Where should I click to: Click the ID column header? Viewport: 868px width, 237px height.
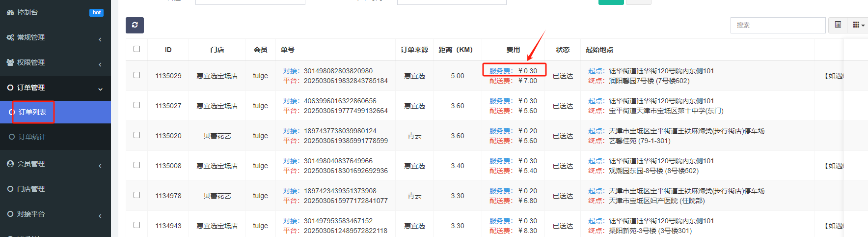click(x=168, y=50)
